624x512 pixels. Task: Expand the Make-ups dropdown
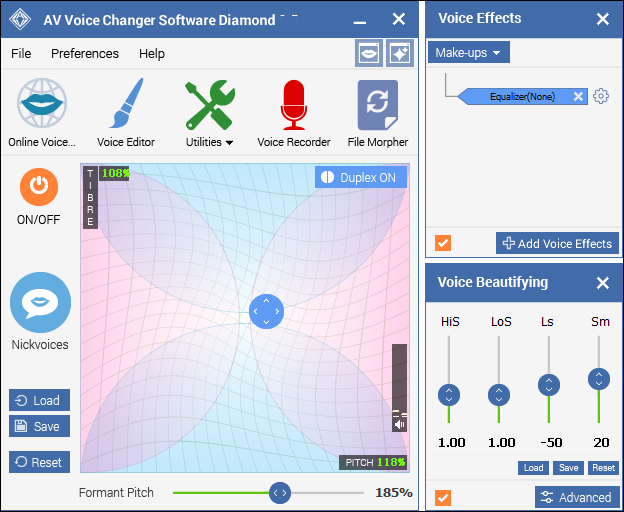tap(469, 53)
